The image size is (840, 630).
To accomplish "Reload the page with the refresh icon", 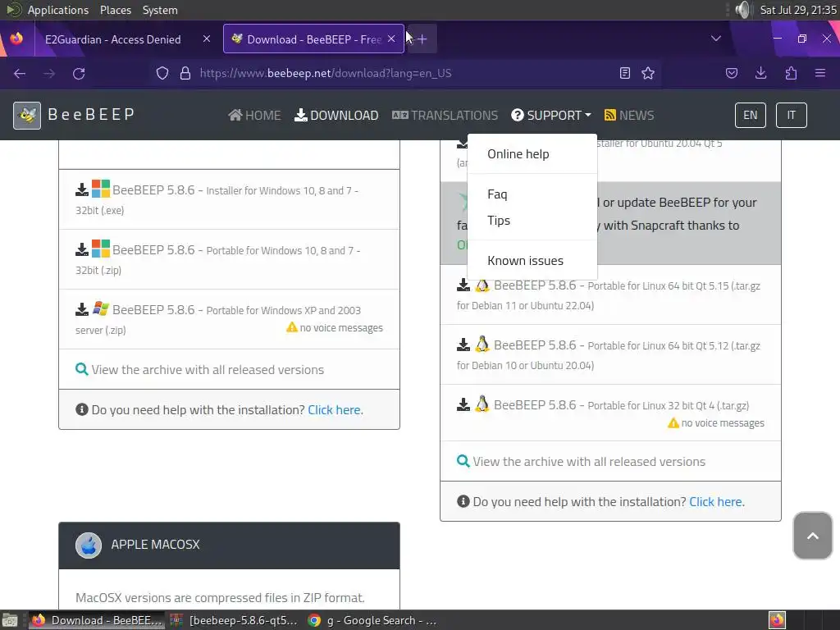I will (79, 73).
